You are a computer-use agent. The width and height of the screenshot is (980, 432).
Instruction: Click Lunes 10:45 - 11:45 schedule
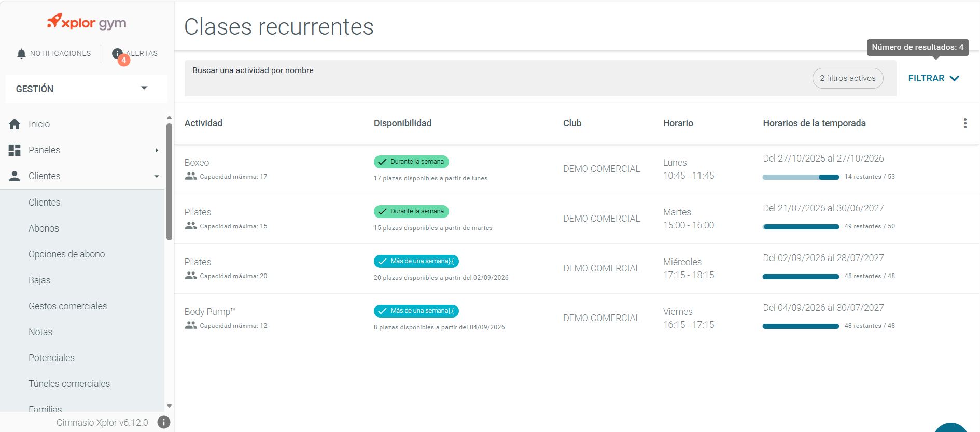coord(689,169)
